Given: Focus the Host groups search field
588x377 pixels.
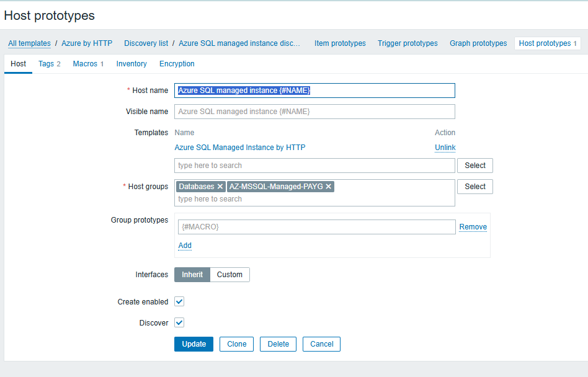Looking at the screenshot, I should tap(314, 199).
